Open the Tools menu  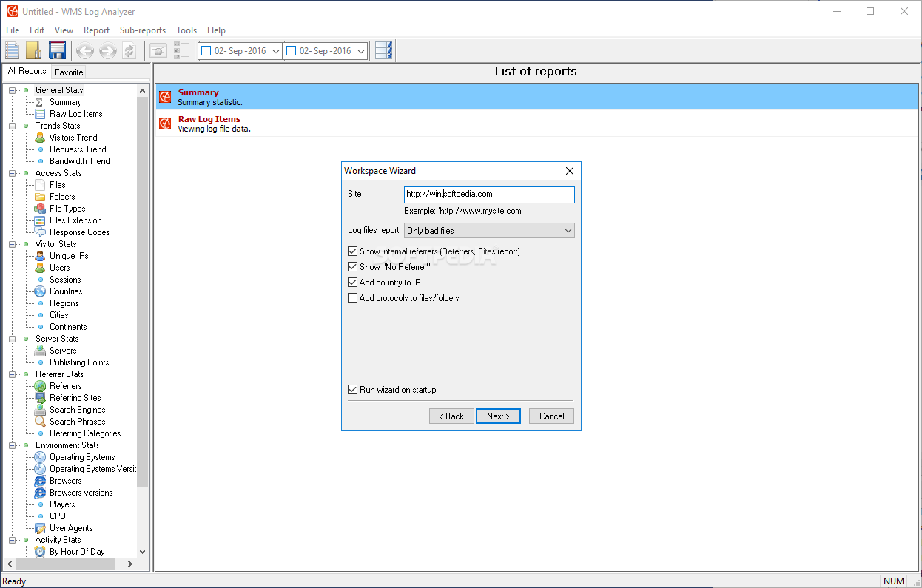coord(186,30)
